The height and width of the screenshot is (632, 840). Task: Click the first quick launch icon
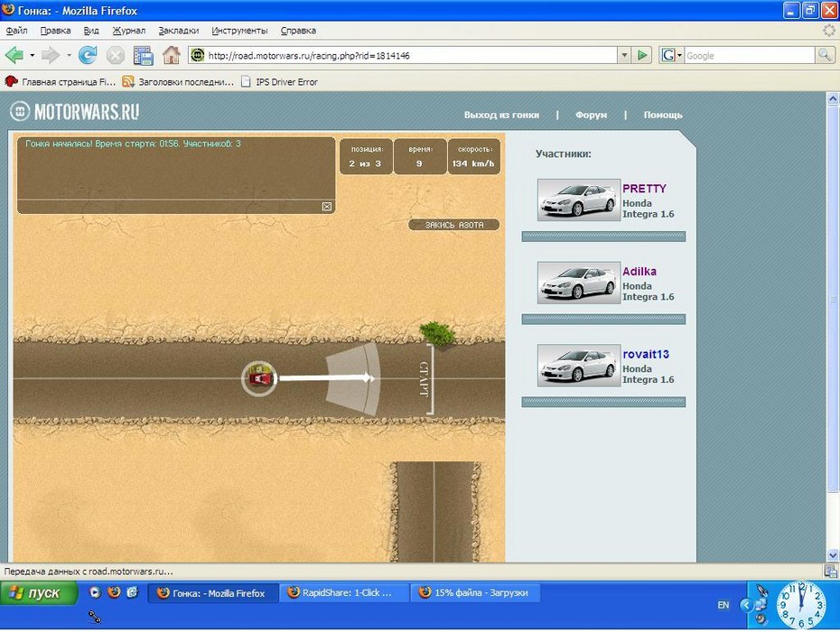click(95, 592)
